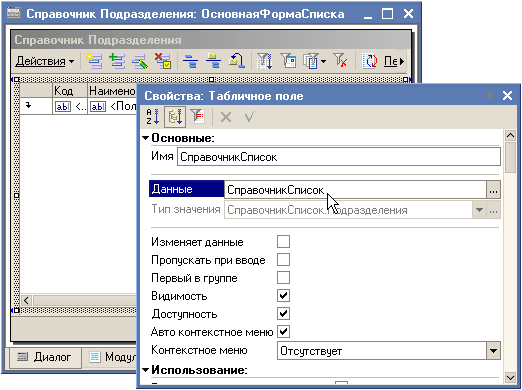Open the filter history dropdown arrow
Screen dimensions: 522x390
(323, 62)
